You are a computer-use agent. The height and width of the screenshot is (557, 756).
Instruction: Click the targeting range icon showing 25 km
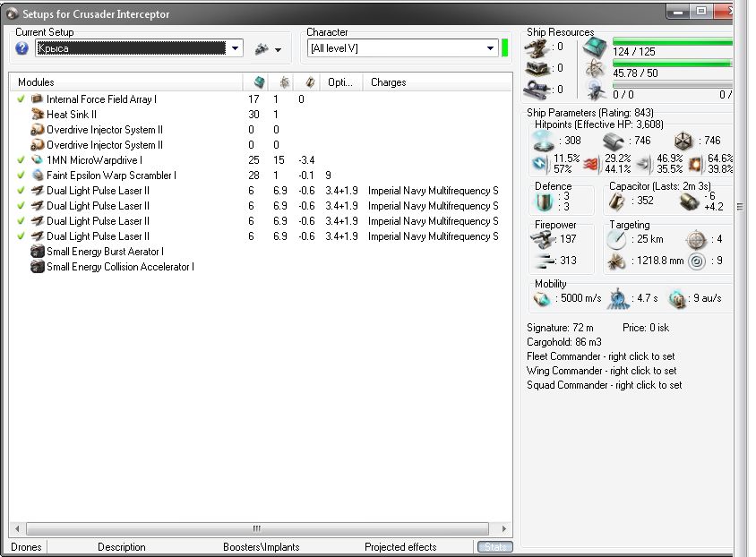coord(616,239)
